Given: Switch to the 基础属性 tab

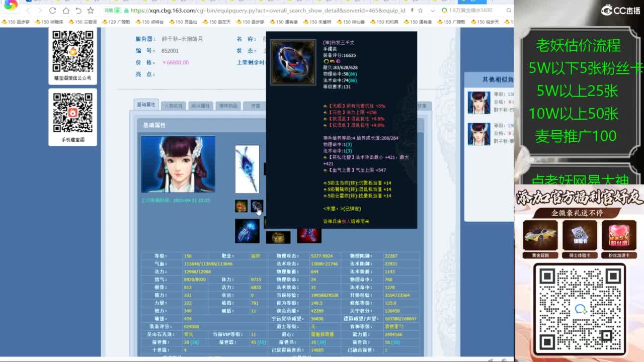Looking at the screenshot, I should [146, 105].
